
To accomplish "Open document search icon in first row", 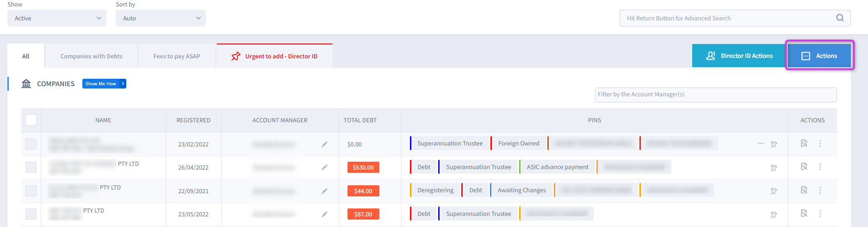I will [804, 144].
